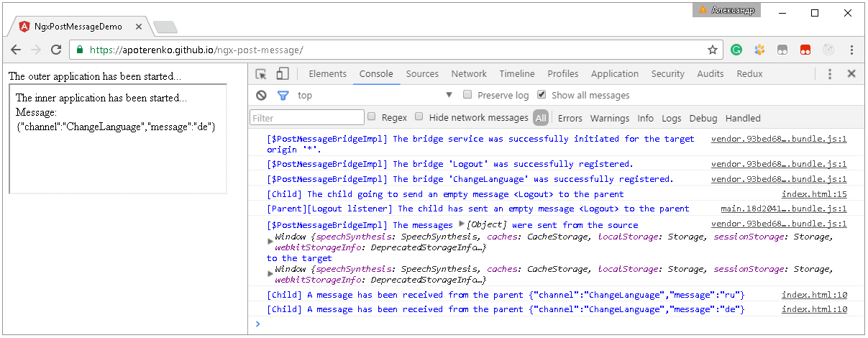Open the Redux tab

749,73
